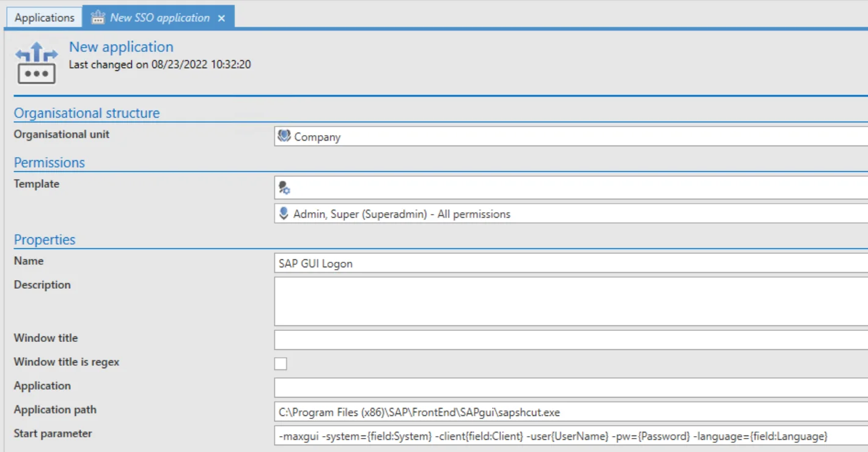Edit the Start parameter field
Viewport: 868px width, 452px height.
571,435
